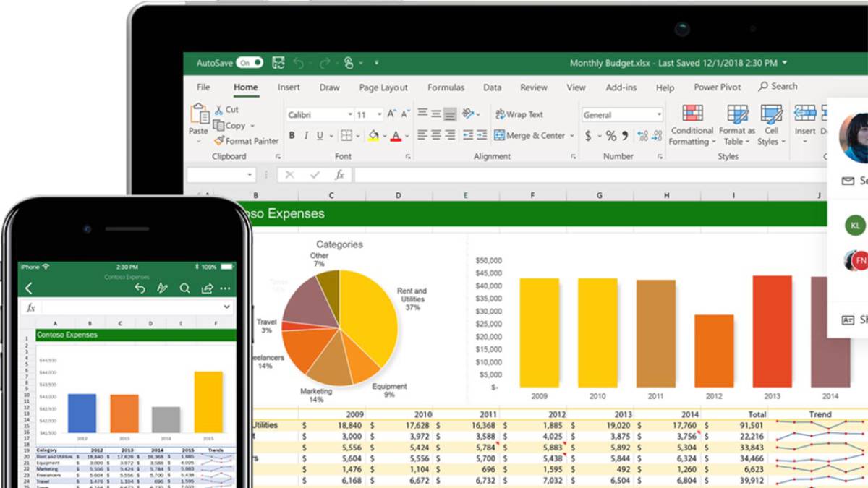Screen dimensions: 868x488
Task: Click the Redo arrow in title bar
Action: click(325, 63)
